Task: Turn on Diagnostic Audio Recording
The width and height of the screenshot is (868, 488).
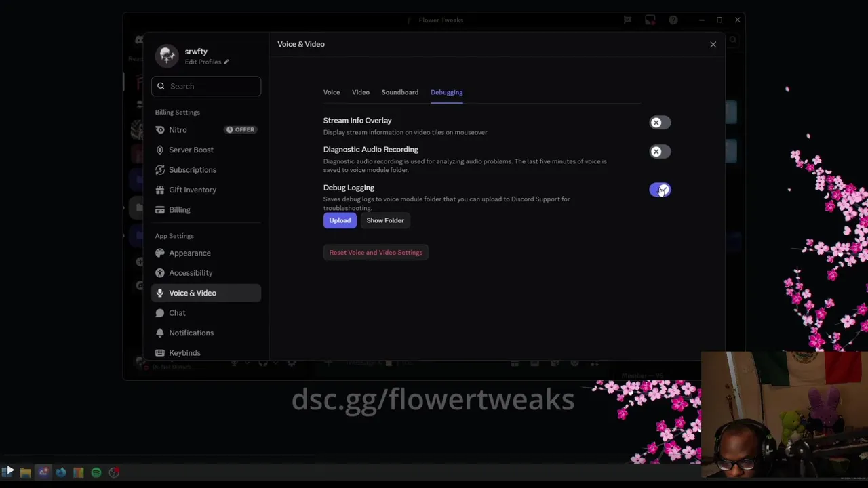Action: point(660,152)
